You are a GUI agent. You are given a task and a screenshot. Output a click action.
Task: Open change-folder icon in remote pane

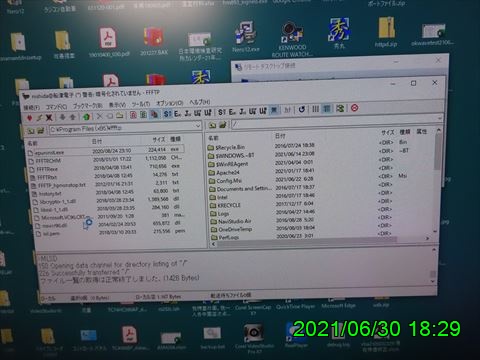click(223, 125)
